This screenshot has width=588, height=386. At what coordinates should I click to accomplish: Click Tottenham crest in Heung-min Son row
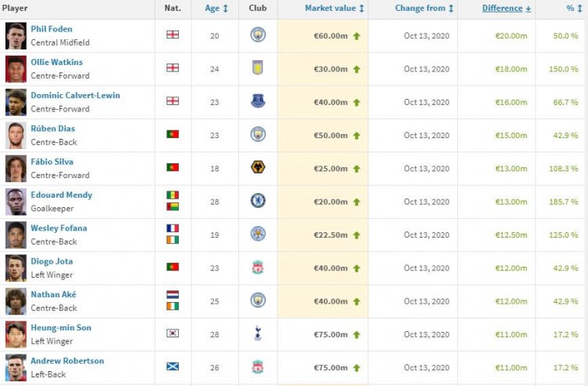[258, 333]
